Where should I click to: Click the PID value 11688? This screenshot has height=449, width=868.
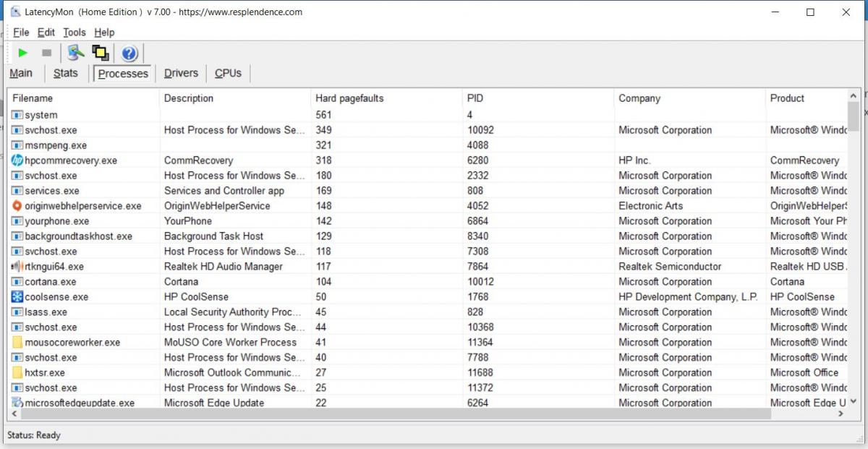(x=480, y=373)
